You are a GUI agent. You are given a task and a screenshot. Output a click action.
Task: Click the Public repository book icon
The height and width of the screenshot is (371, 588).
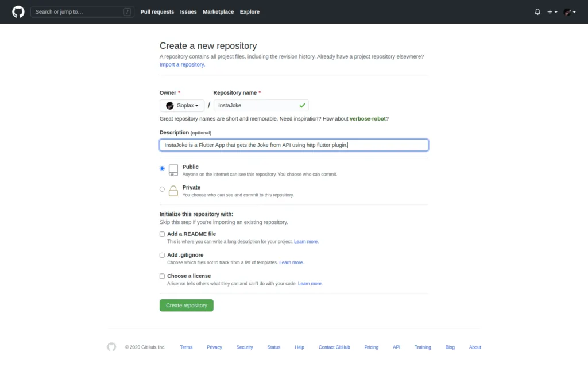click(173, 171)
